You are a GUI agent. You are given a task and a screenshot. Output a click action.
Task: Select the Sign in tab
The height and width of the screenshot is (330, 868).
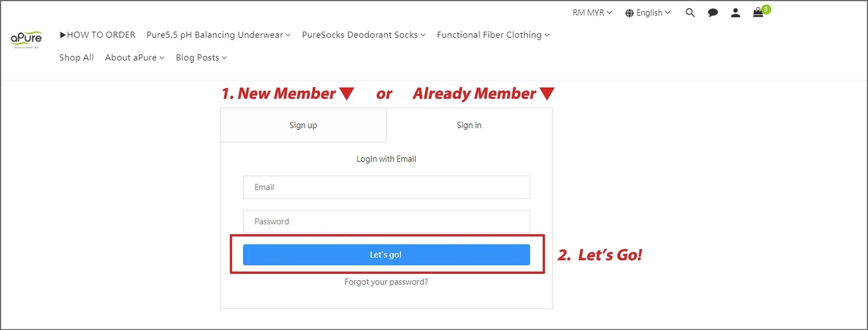click(x=469, y=125)
